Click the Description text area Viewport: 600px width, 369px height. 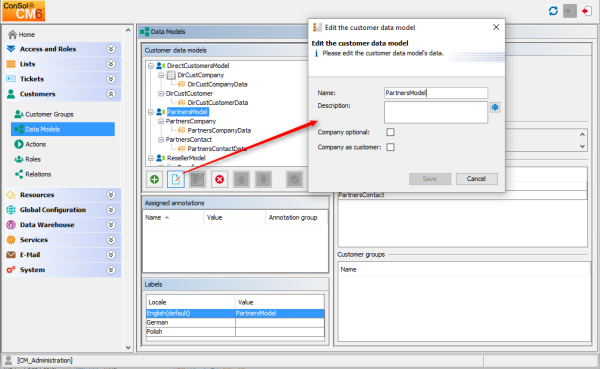pyautogui.click(x=436, y=112)
